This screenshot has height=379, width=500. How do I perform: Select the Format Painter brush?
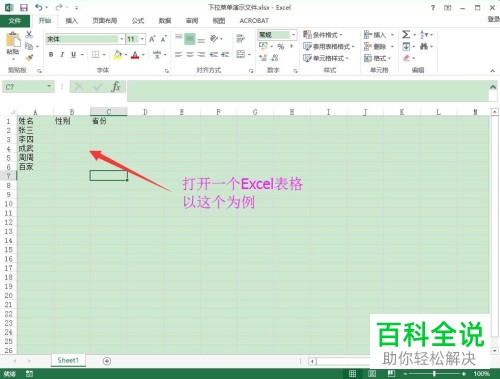(x=29, y=58)
